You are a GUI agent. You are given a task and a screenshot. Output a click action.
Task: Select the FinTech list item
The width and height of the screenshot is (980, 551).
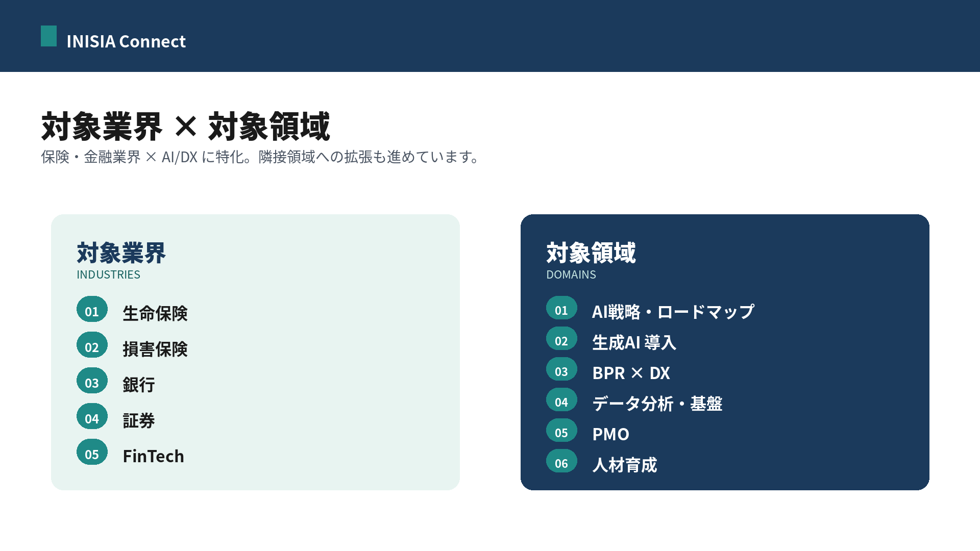[x=154, y=456]
